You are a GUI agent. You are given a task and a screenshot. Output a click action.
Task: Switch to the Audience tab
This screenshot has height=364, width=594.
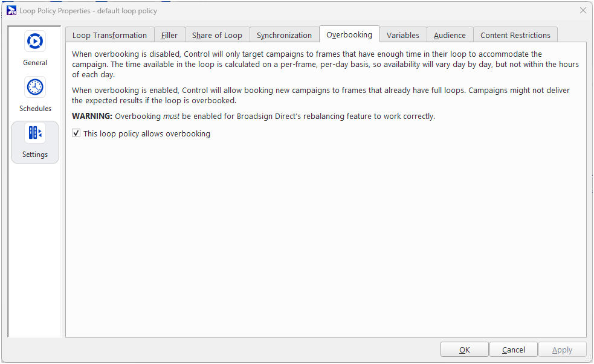450,35
